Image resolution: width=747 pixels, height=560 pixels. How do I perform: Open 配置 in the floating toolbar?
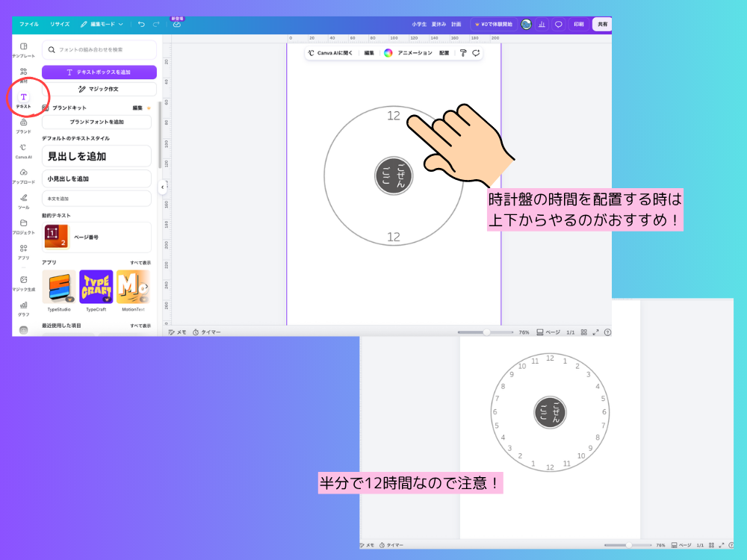(x=444, y=53)
